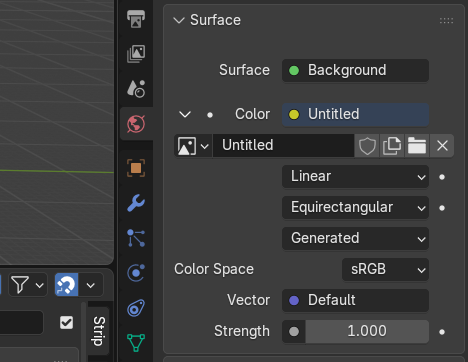Screen dimensions: 468x362
Task: Click the Surface panel drag grip dots
Action: pos(446,21)
